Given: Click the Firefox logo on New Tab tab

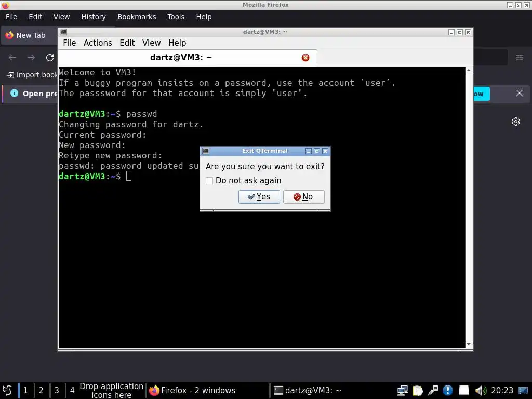Looking at the screenshot, I should click(9, 35).
